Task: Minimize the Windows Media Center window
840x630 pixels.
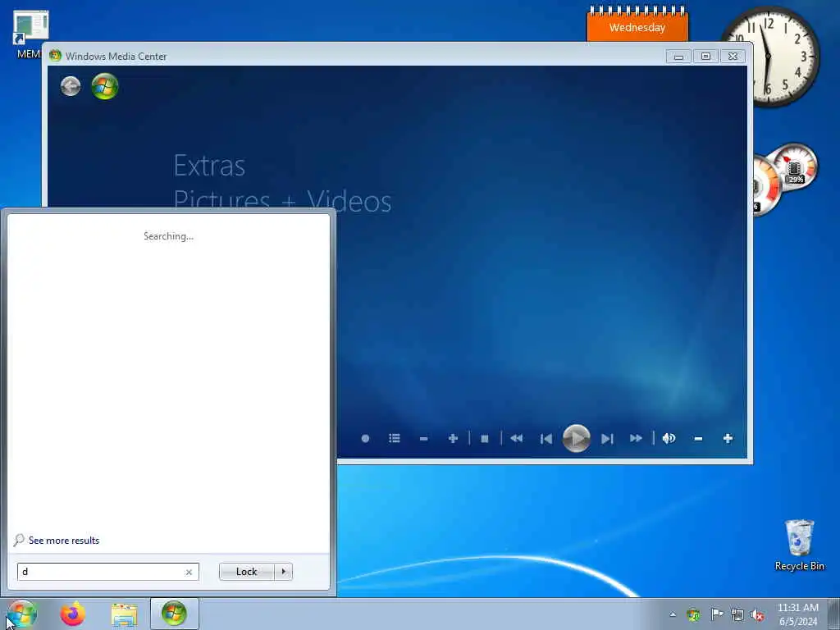Action: click(x=678, y=57)
